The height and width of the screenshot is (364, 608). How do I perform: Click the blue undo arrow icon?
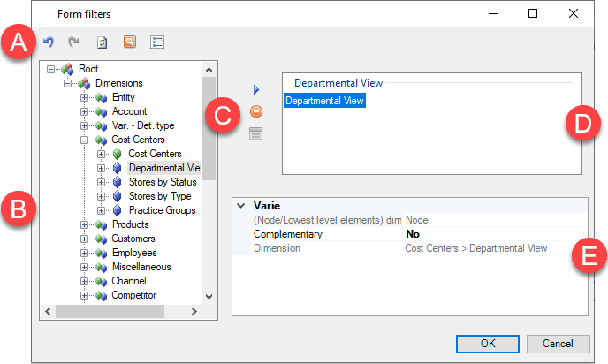click(x=49, y=42)
